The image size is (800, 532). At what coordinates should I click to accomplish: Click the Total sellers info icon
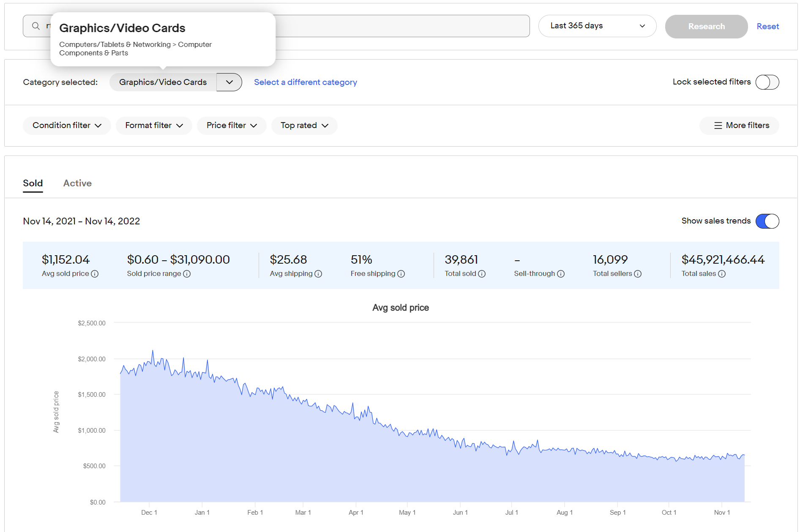[x=638, y=274]
